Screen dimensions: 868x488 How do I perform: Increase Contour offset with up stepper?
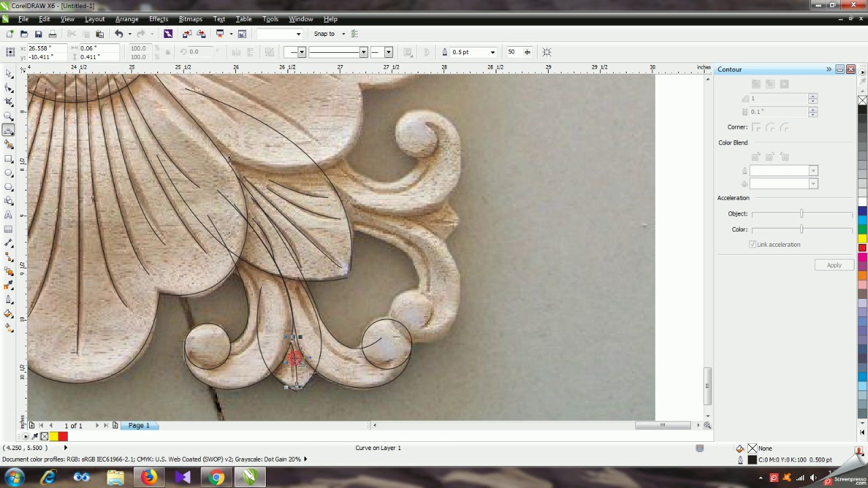point(813,110)
